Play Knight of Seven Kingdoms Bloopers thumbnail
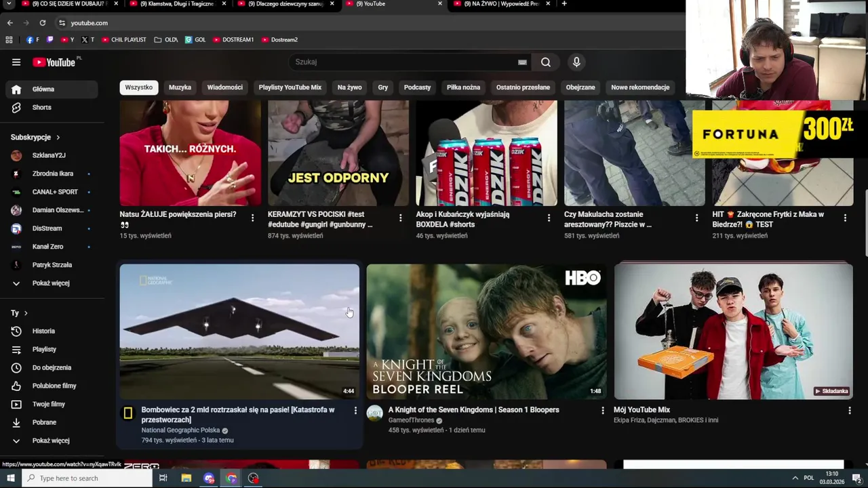 click(x=486, y=331)
